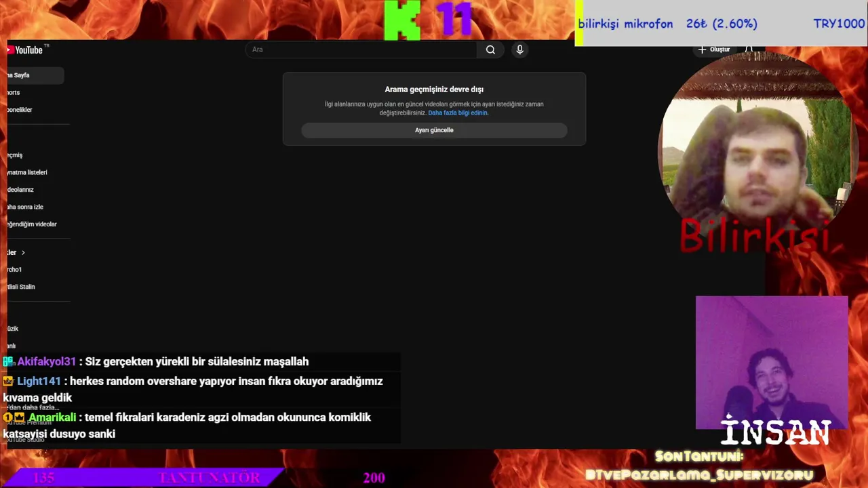Viewport: 868px width, 488px height.
Task: Click the badge icon beside Akifakyol31
Action: click(8, 362)
